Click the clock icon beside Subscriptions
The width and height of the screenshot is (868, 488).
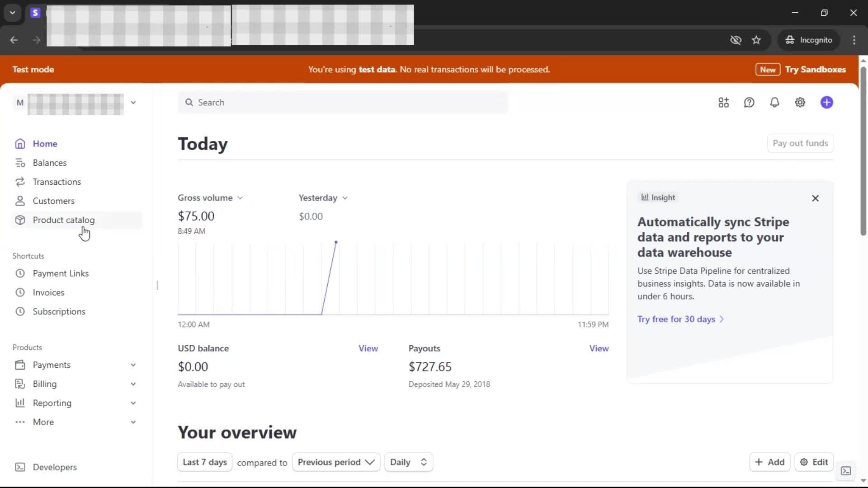point(20,311)
